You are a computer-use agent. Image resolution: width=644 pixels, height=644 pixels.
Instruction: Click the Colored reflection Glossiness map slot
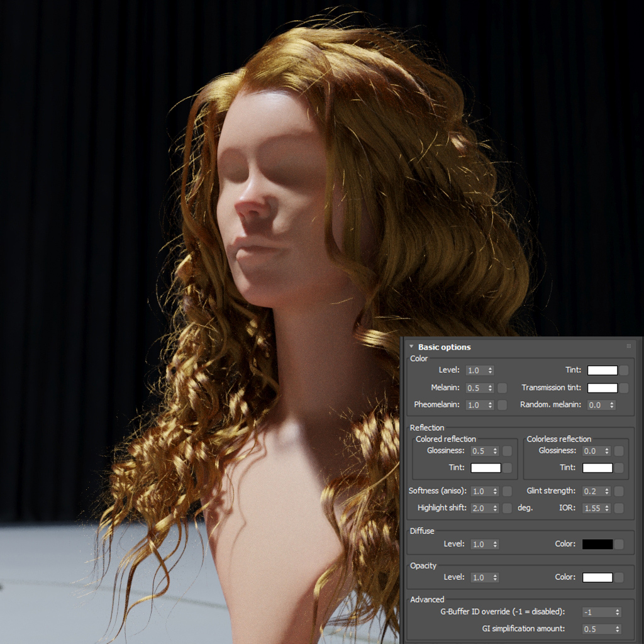pyautogui.click(x=508, y=450)
